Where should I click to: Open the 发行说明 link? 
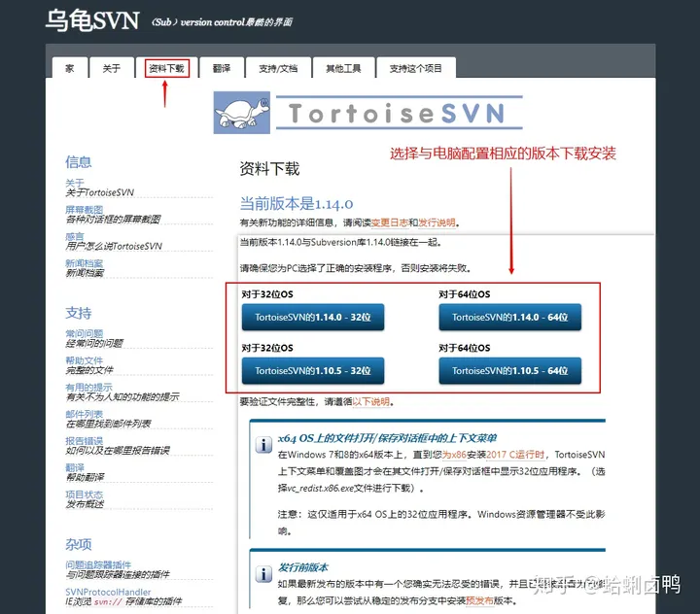[437, 222]
